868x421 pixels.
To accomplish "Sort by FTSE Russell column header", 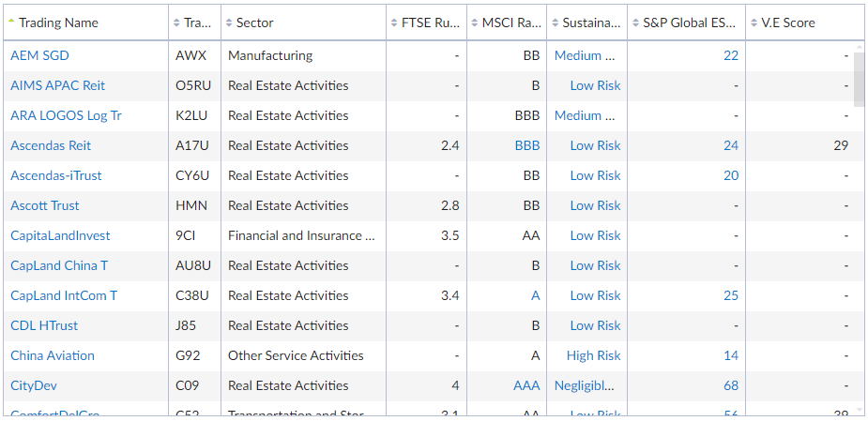I will (x=426, y=23).
